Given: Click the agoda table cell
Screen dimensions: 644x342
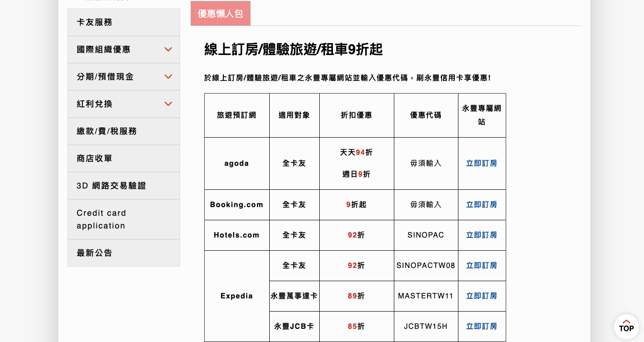Looking at the screenshot, I should click(x=236, y=163).
